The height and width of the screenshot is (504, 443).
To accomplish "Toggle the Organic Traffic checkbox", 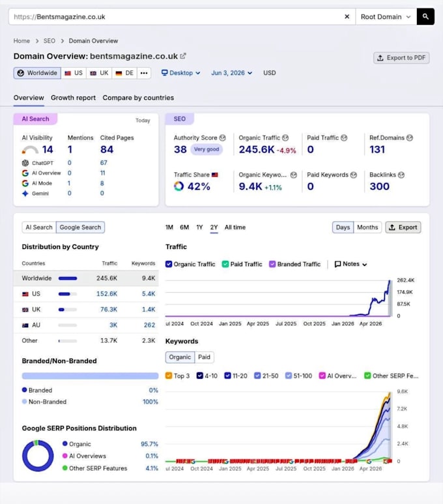I will click(x=169, y=264).
